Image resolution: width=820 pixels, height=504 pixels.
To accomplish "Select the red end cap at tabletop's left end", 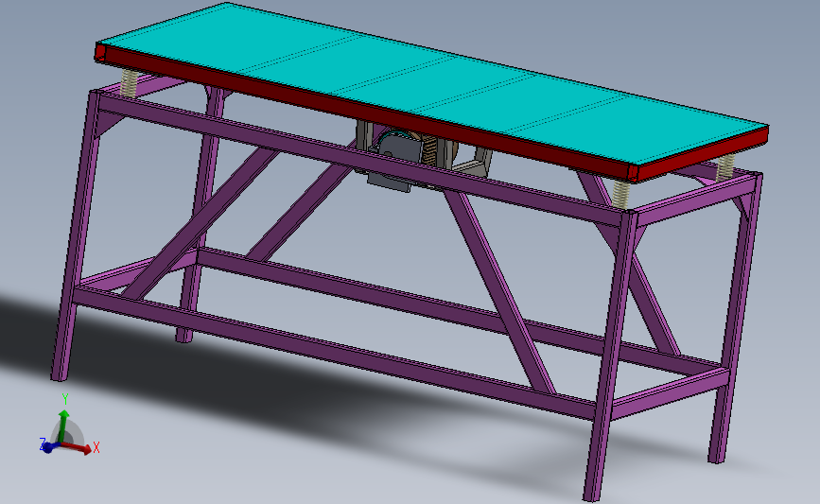I will [100, 53].
